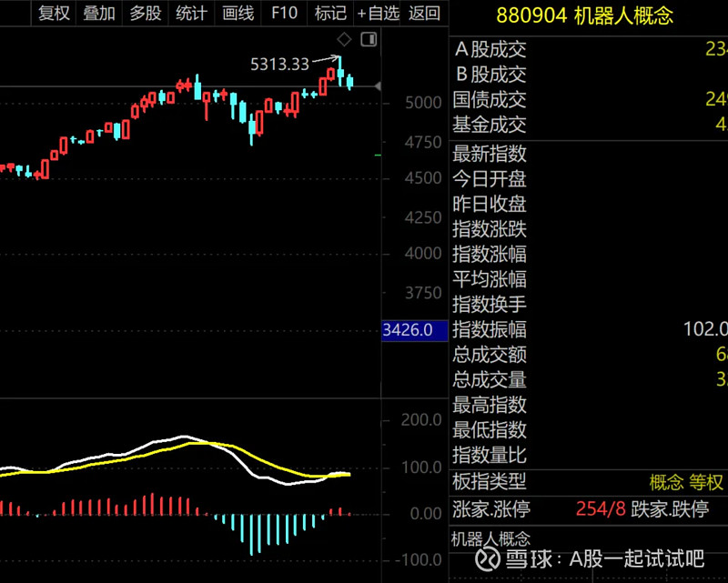Click the 5000 price axis label
Image resolution: width=728 pixels, height=583 pixels.
pos(423,102)
